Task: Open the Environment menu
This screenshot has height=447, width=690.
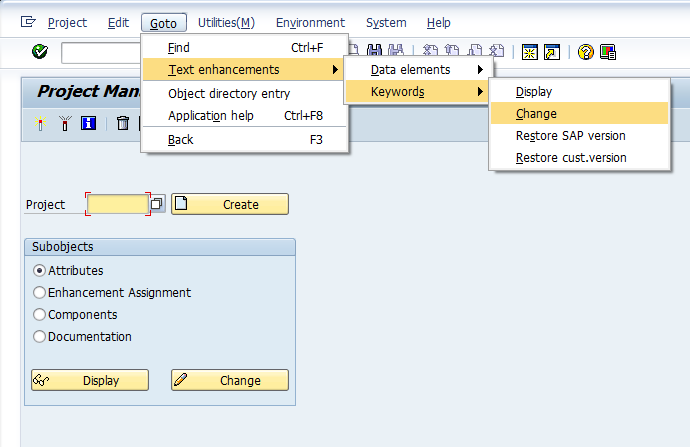Action: point(310,22)
